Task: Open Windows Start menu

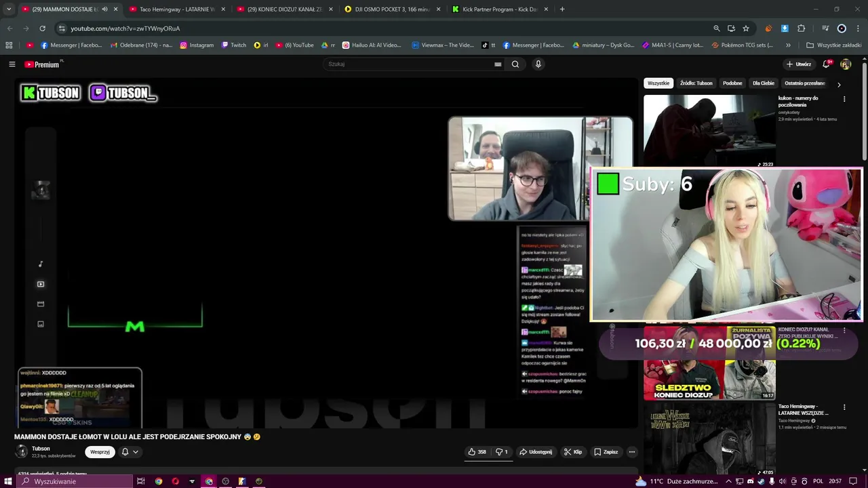Action: coord(7,481)
